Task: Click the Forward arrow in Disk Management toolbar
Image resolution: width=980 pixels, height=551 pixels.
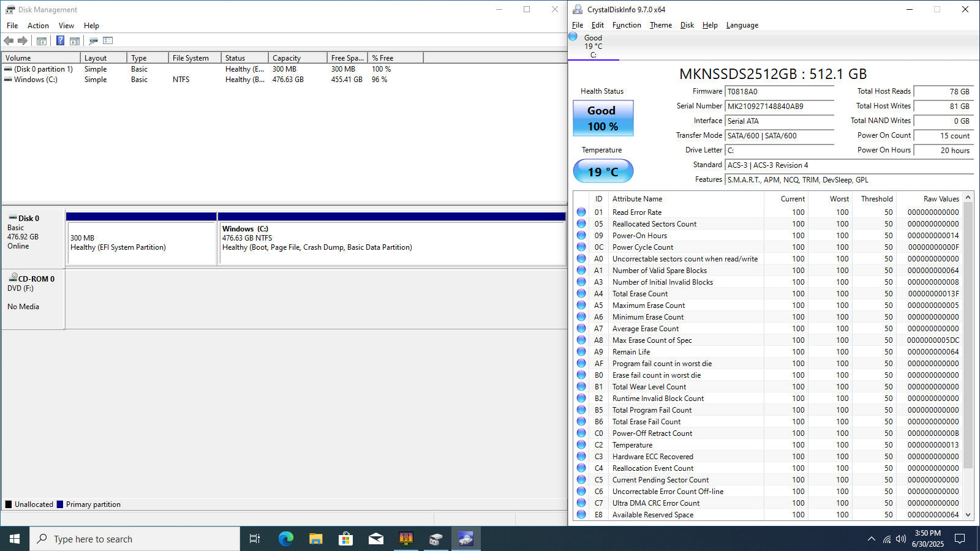Action: click(23, 41)
